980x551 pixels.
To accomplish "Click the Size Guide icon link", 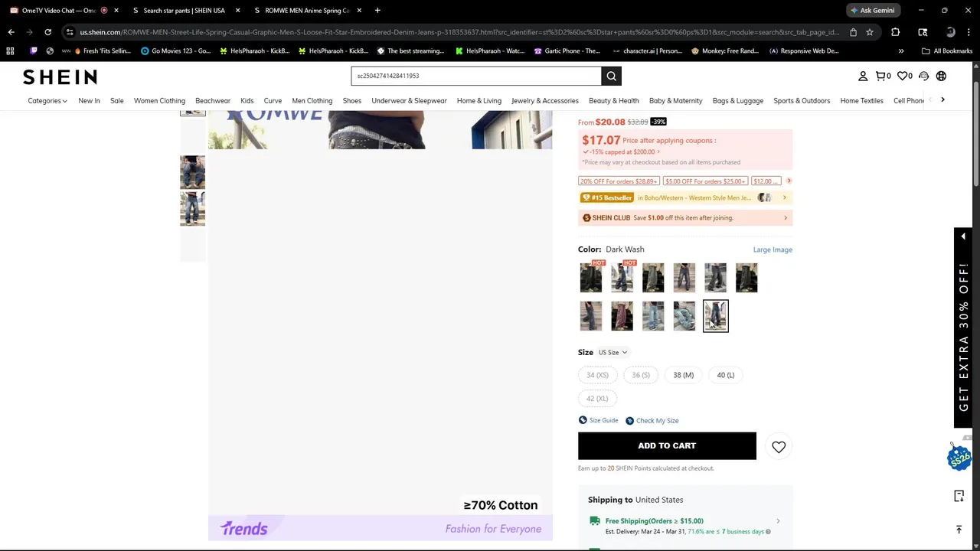I will (598, 420).
